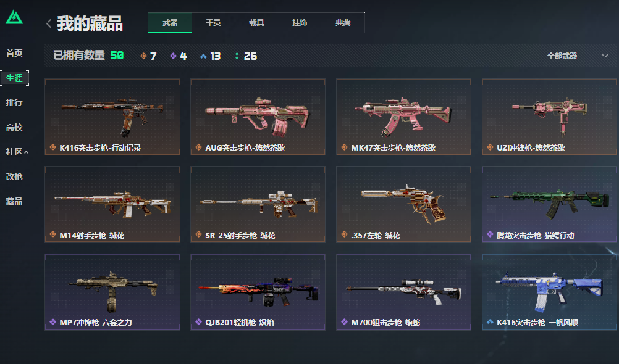
Task: Select the AUG突击步枪-悠然茶歇 skin thumbnail
Action: [x=258, y=117]
